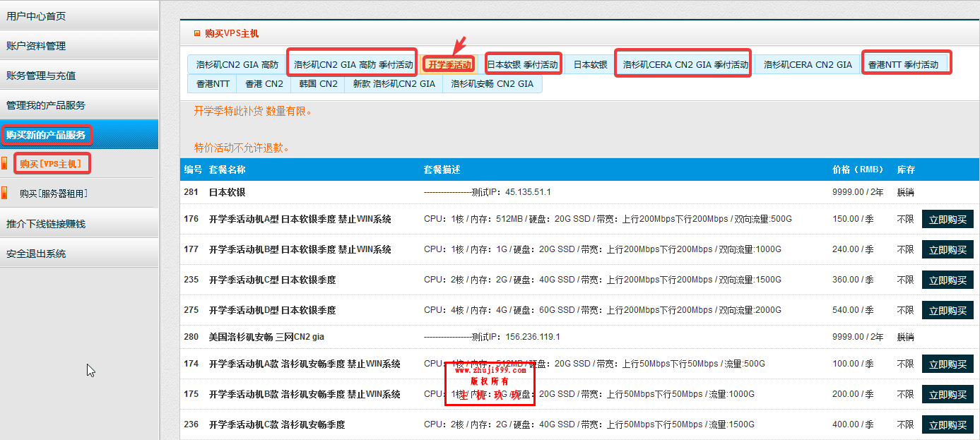980x440 pixels.
Task: Click package name 日本软银 in row 281
Action: click(x=227, y=192)
